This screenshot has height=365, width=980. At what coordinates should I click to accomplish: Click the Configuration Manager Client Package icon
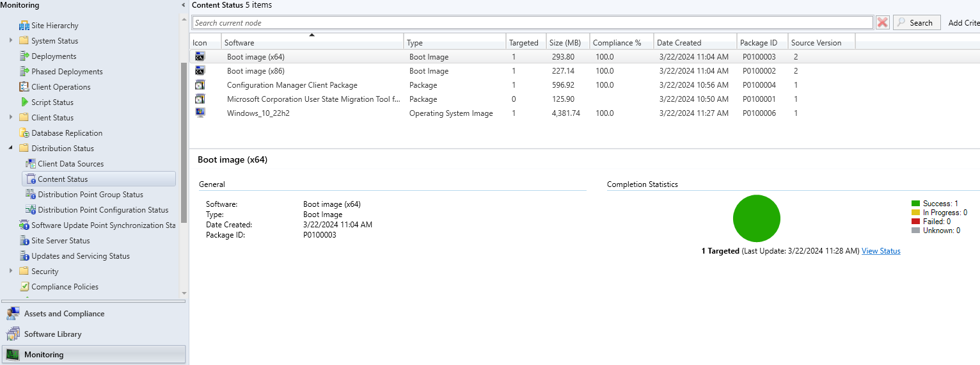(200, 85)
